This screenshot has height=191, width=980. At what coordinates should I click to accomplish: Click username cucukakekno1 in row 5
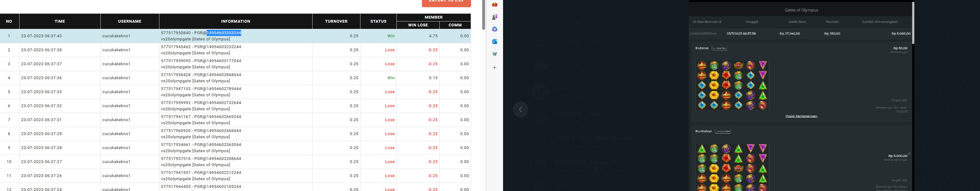117,92
